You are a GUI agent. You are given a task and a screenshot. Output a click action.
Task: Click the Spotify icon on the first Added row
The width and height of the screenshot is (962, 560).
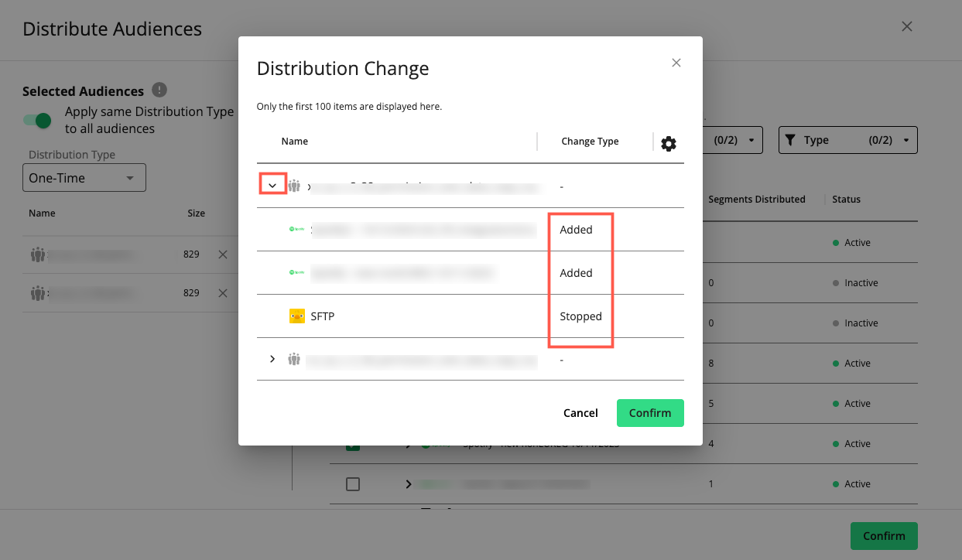[x=296, y=229]
